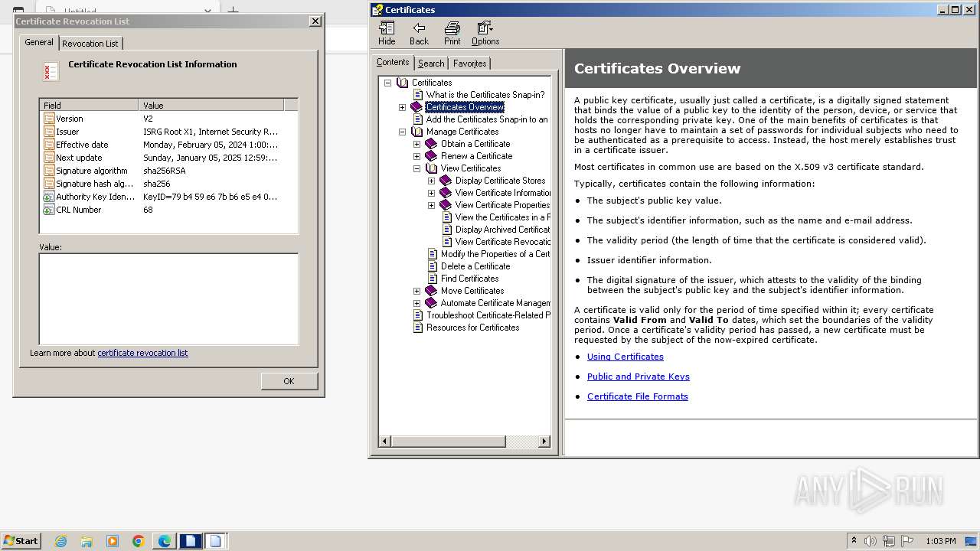Click the Value column header
This screenshot has width=980, height=551.
(x=211, y=106)
